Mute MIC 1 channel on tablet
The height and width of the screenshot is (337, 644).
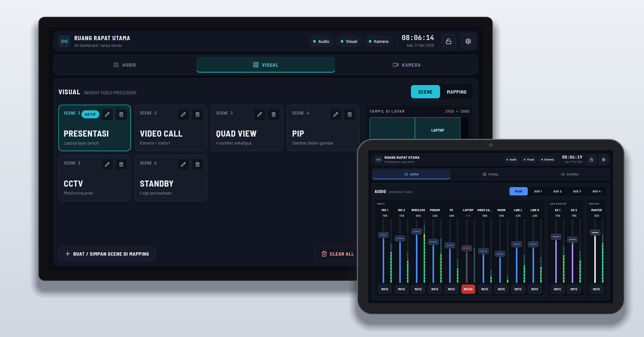click(x=385, y=289)
